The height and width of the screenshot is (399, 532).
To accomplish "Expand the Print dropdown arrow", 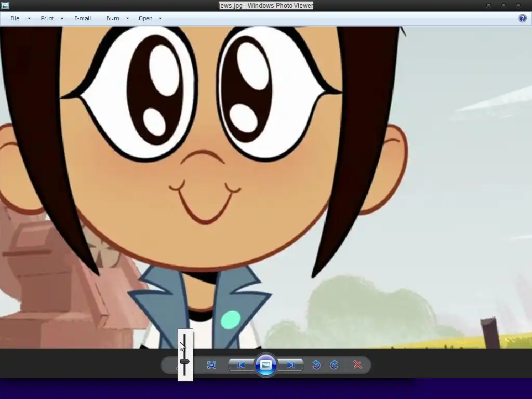I will click(x=62, y=18).
